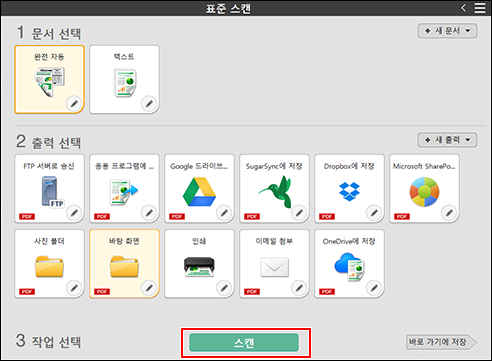Edit the 사진 폴더 output settings pencil
This screenshot has width=492, height=361.
point(74,288)
